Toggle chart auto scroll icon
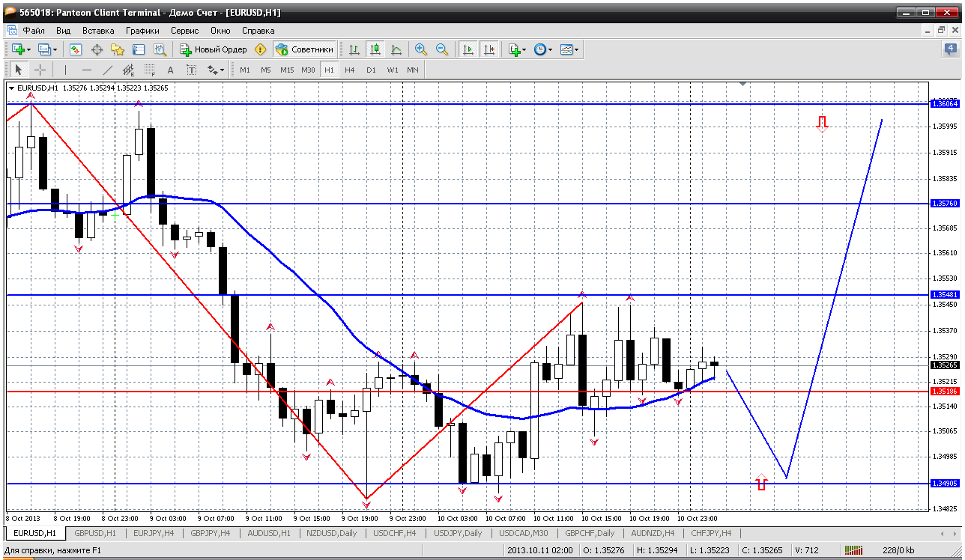The image size is (965, 560). point(468,49)
